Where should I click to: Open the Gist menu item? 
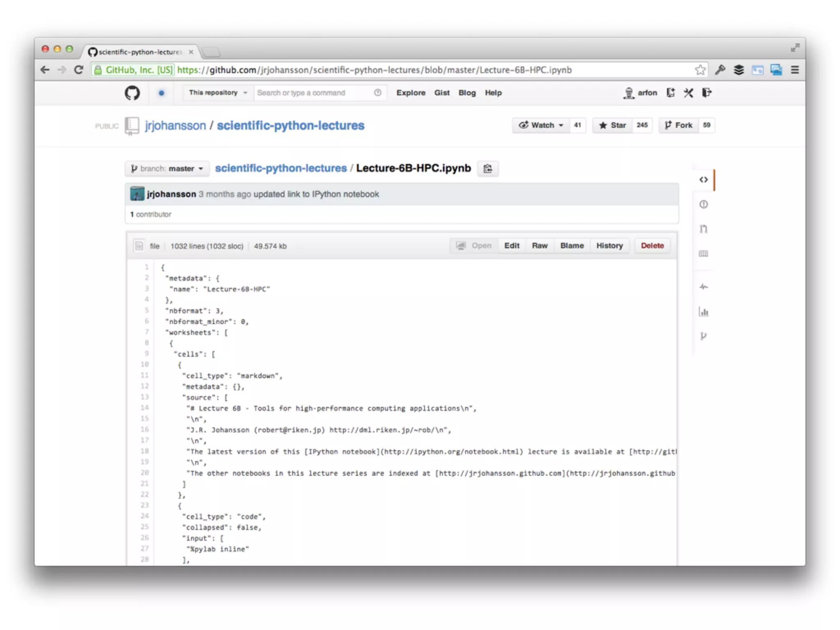click(x=442, y=93)
